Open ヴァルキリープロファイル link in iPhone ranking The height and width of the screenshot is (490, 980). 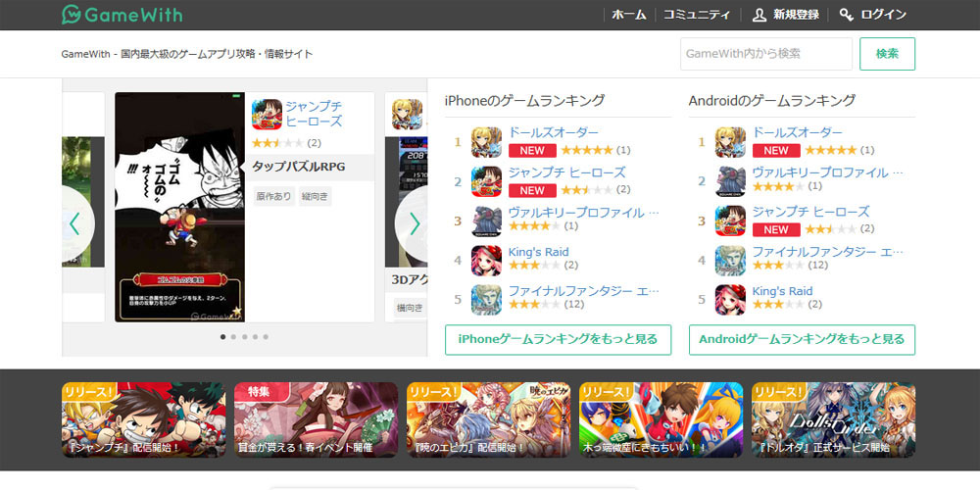(x=584, y=213)
